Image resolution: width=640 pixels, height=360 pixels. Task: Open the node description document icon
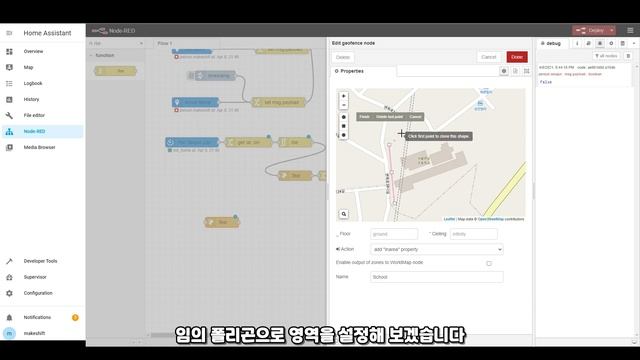tap(516, 71)
